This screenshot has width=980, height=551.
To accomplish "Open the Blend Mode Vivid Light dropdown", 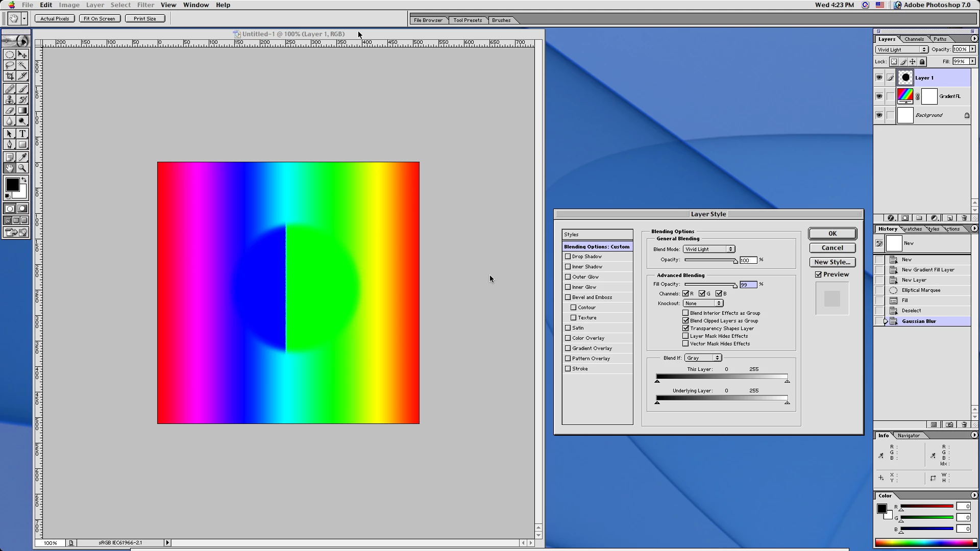I will pos(709,249).
